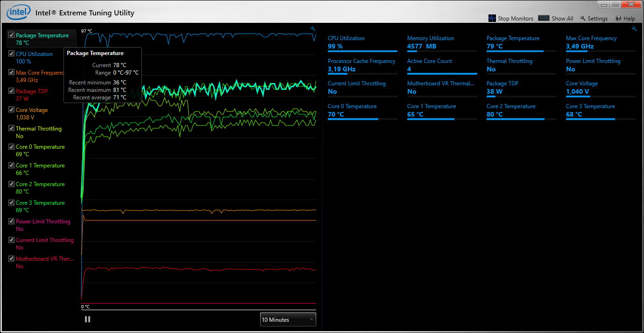Click the Package Temperature 79 °C tile

[522, 43]
